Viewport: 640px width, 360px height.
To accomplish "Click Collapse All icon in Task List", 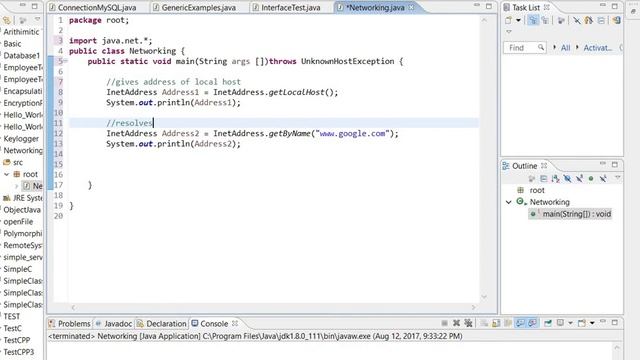I will tap(601, 20).
